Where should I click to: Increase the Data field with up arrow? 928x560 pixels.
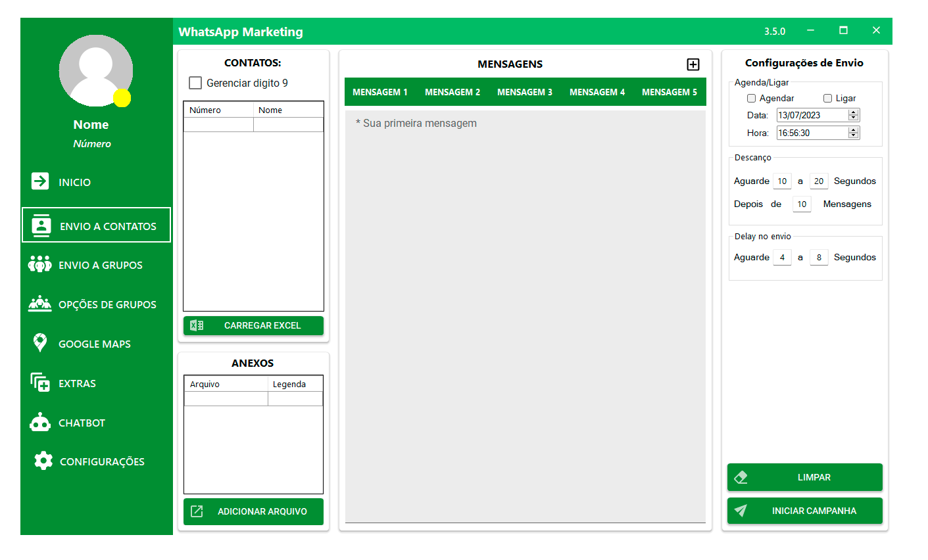pos(853,112)
